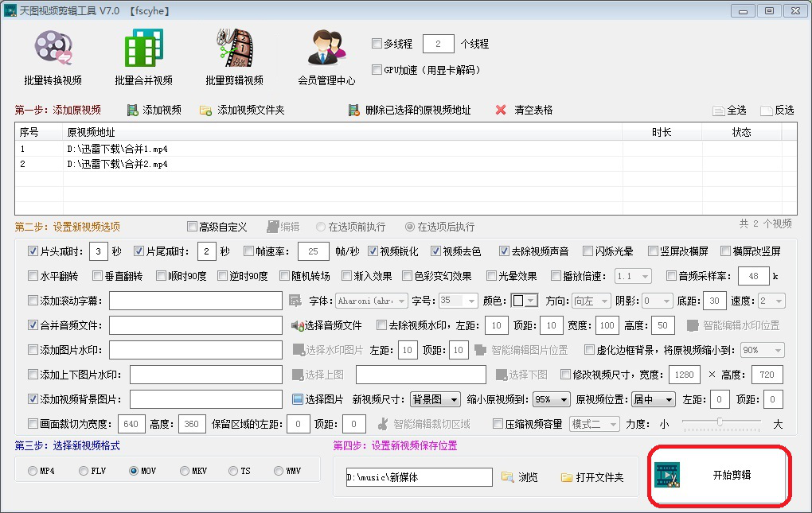Viewport: 812px width, 513px height.
Task: Enable the 多线程 checkbox
Action: point(377,44)
